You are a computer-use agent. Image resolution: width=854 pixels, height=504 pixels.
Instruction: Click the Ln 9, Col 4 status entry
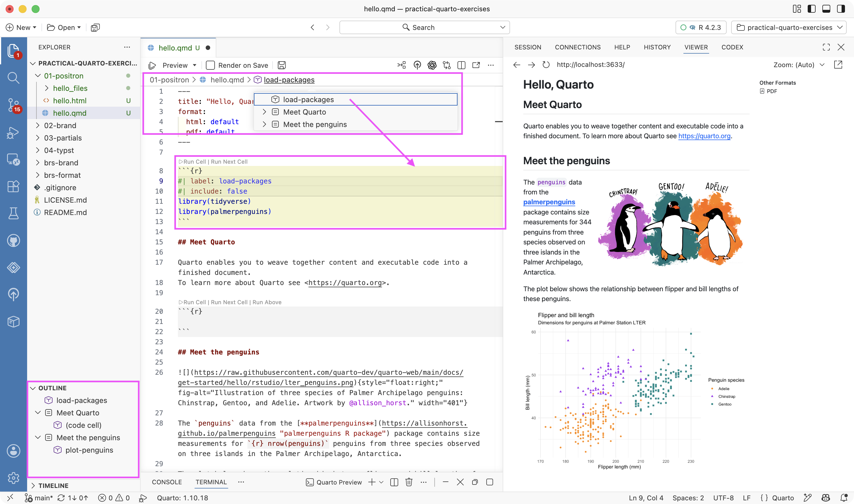point(646,498)
